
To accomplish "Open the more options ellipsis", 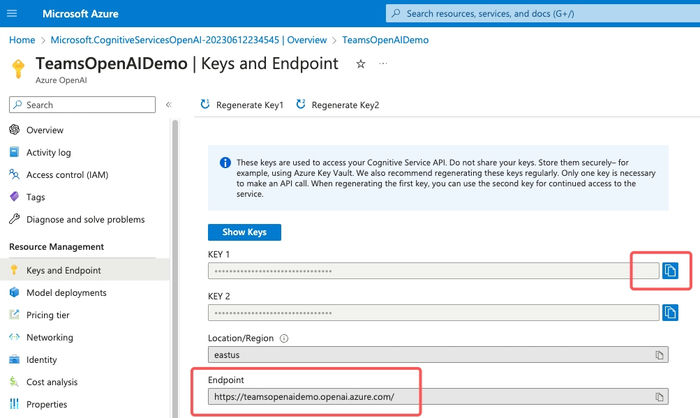I will click(383, 64).
